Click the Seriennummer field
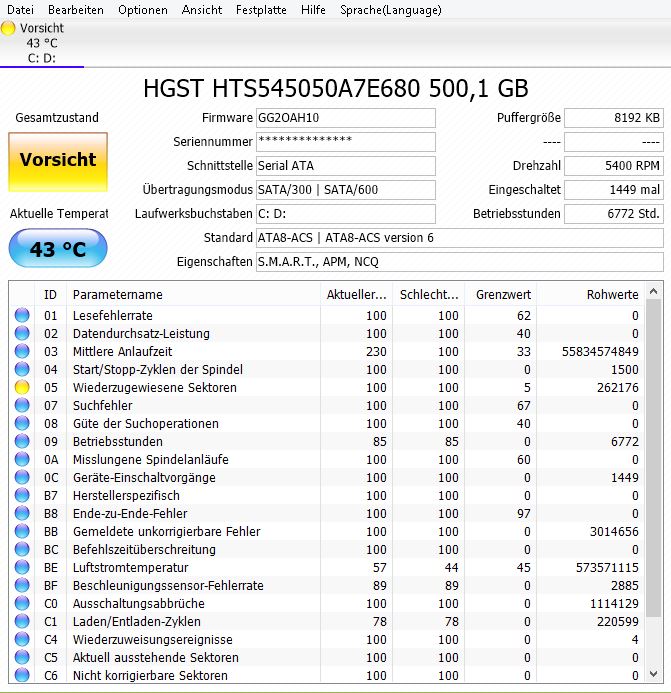 pyautogui.click(x=346, y=142)
